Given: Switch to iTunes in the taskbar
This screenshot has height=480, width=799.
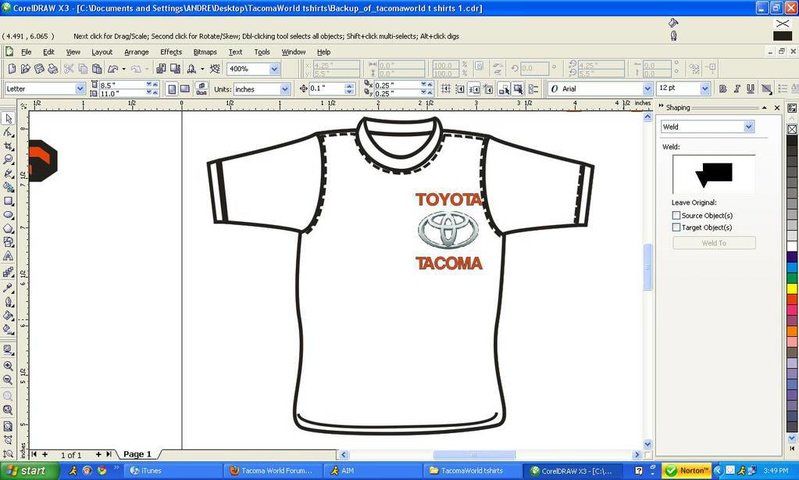Looking at the screenshot, I should pos(172,471).
